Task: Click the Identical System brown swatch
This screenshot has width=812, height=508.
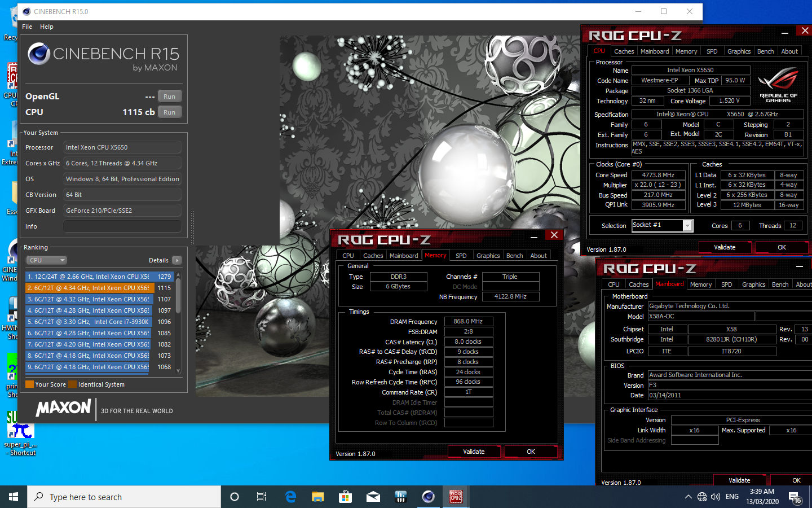Action: (x=72, y=384)
